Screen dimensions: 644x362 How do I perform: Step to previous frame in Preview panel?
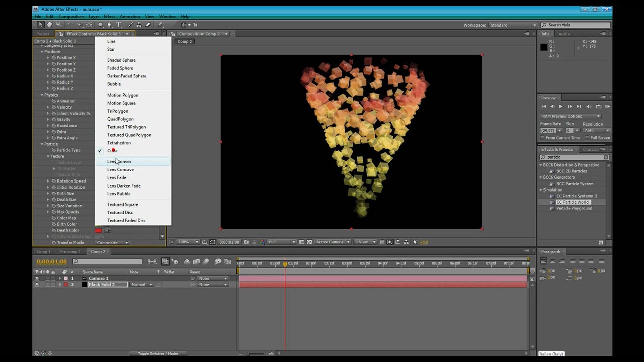pyautogui.click(x=552, y=106)
